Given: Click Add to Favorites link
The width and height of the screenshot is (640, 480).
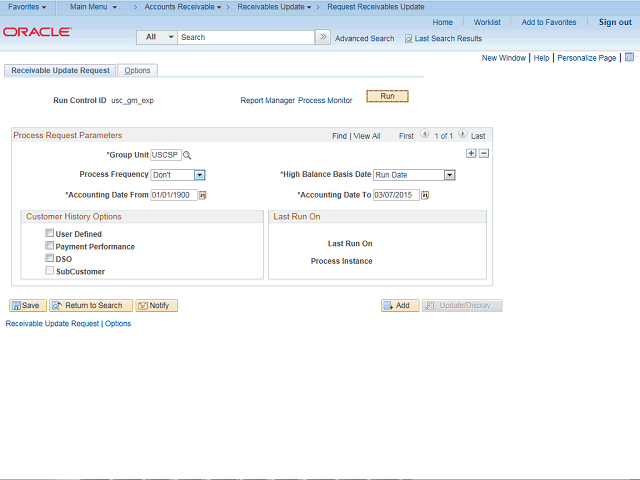Looking at the screenshot, I should coord(549,22).
